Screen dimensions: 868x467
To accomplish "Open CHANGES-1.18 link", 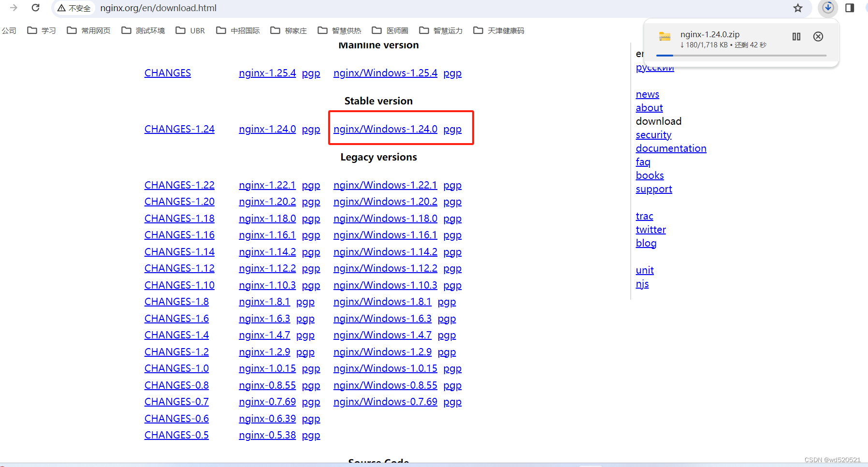I will tap(179, 219).
